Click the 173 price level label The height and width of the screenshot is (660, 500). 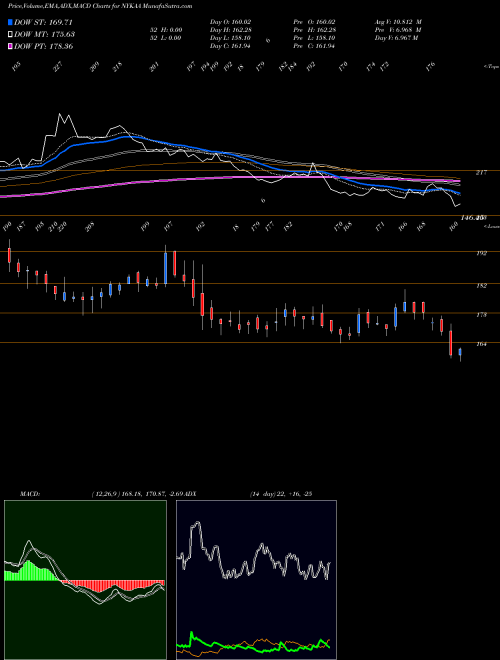tap(481, 315)
